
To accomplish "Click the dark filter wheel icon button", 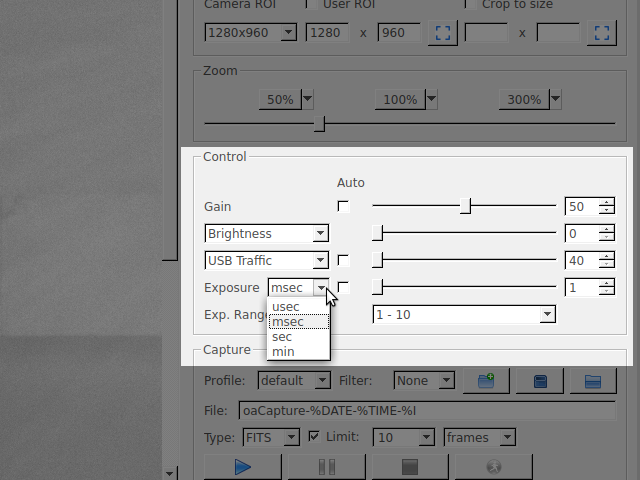I will [540, 381].
